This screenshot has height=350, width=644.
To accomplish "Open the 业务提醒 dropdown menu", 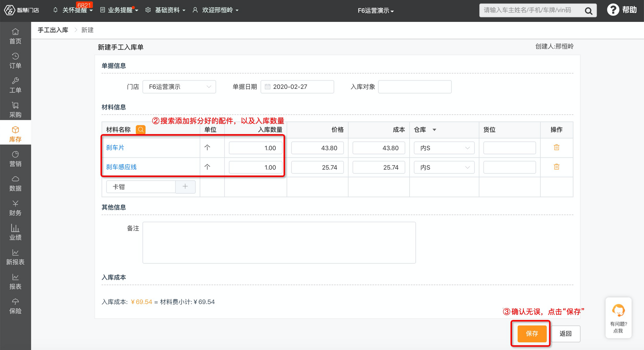I will (x=119, y=10).
